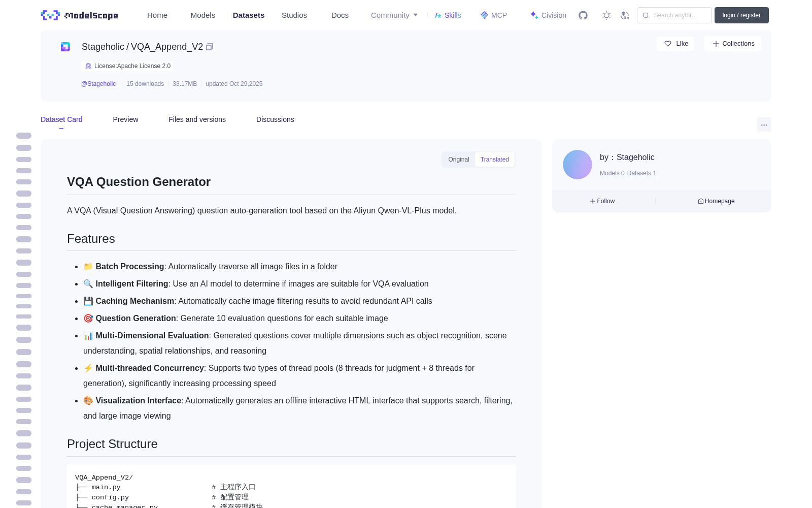Click the Stageholic / VQA_Append_V2 title
The image size is (812, 508).
pos(142,47)
